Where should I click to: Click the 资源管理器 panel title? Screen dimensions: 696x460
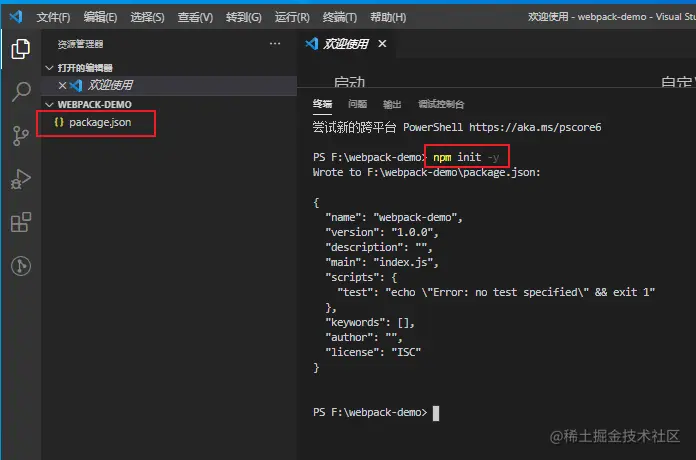80,44
